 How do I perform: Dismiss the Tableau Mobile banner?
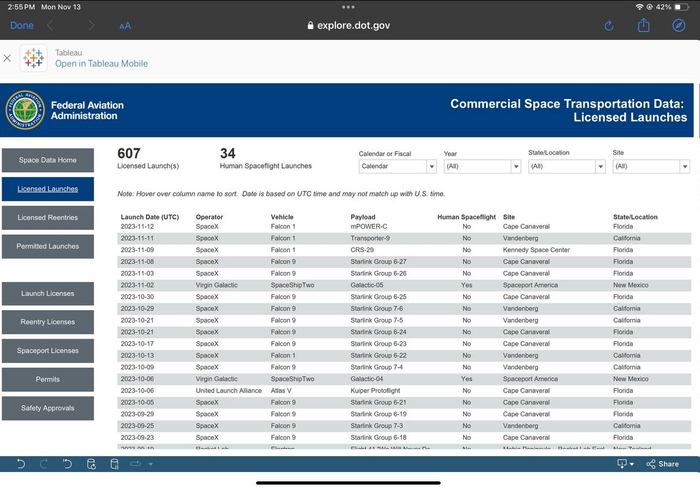point(7,58)
